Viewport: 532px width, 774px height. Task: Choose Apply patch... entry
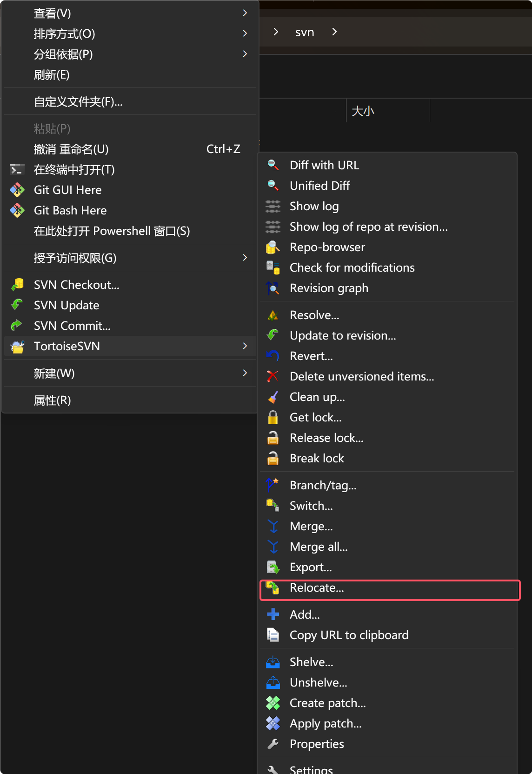387,723
